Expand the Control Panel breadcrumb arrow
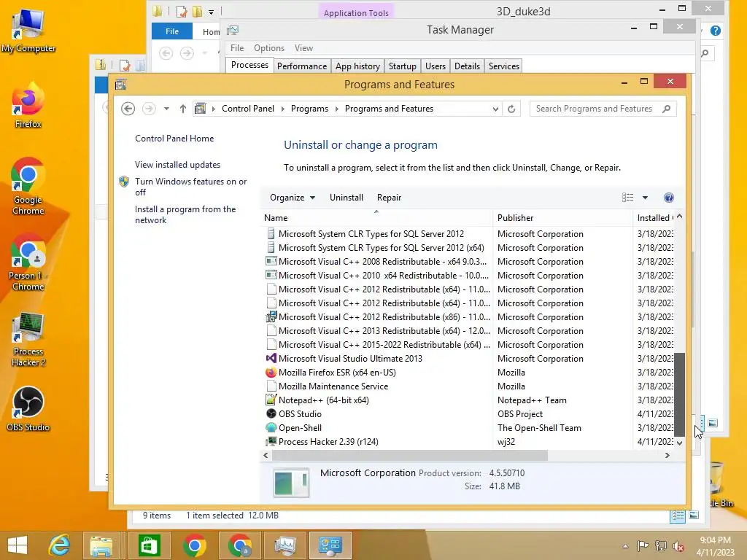The height and width of the screenshot is (560, 747). pyautogui.click(x=282, y=109)
